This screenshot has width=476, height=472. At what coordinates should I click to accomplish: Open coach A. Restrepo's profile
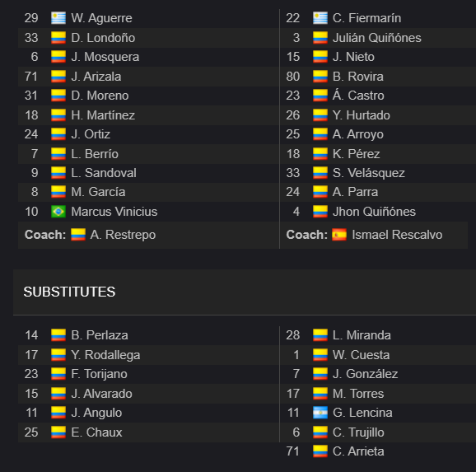tap(123, 235)
